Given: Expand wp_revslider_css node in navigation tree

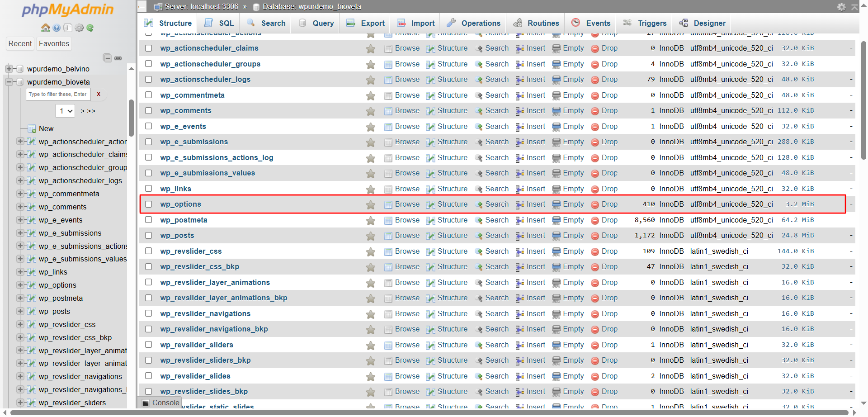Looking at the screenshot, I should click(x=20, y=324).
